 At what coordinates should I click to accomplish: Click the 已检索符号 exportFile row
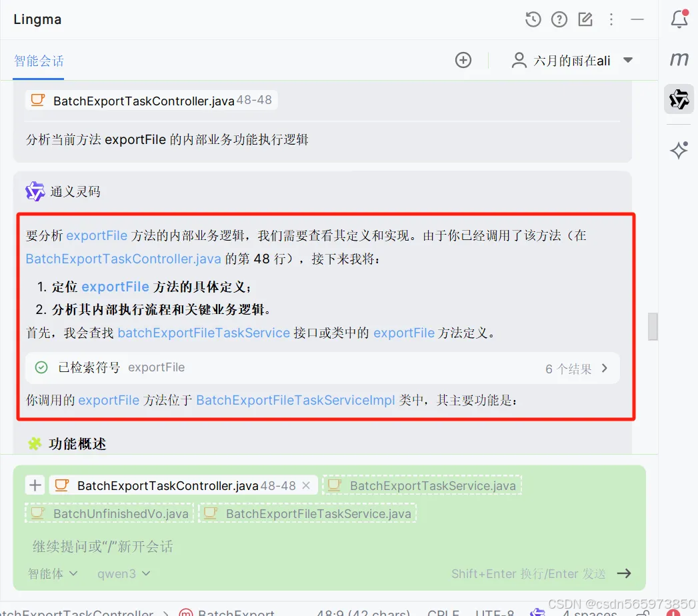coord(322,368)
